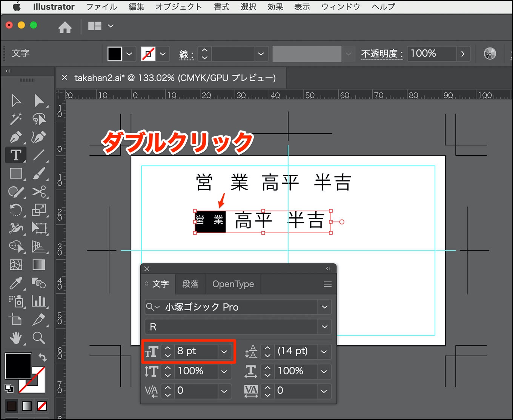Select the Magic Wand tool

pos(16,119)
